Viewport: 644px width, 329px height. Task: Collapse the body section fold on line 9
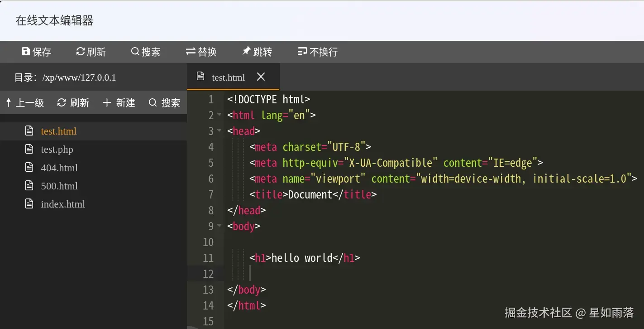(219, 225)
